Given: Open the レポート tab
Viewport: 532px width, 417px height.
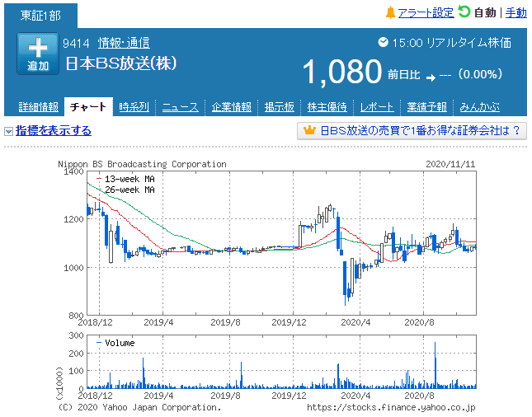Looking at the screenshot, I should click(377, 107).
